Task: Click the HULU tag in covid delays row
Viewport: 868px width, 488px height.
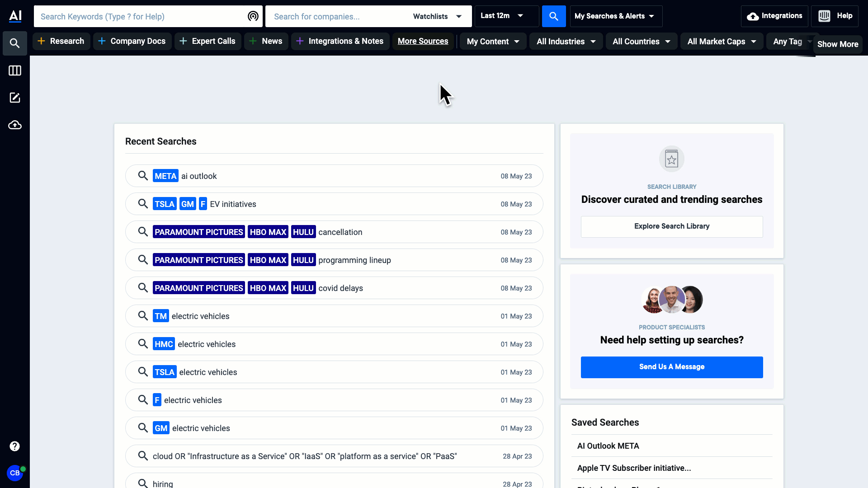Action: (303, 288)
